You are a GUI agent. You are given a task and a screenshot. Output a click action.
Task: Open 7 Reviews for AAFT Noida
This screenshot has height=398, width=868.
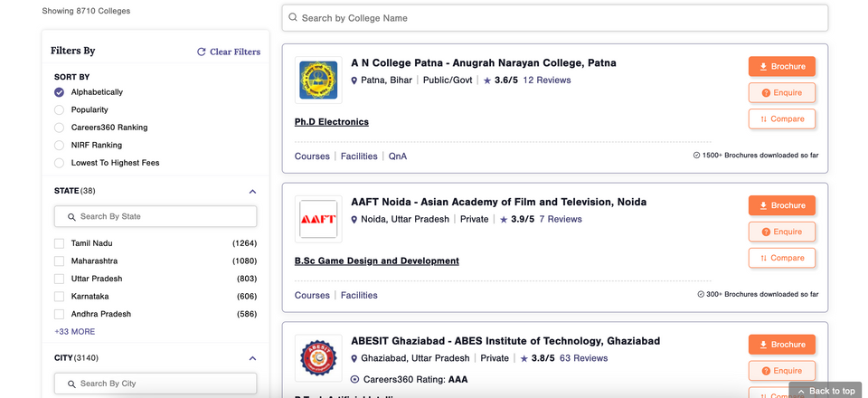(561, 219)
